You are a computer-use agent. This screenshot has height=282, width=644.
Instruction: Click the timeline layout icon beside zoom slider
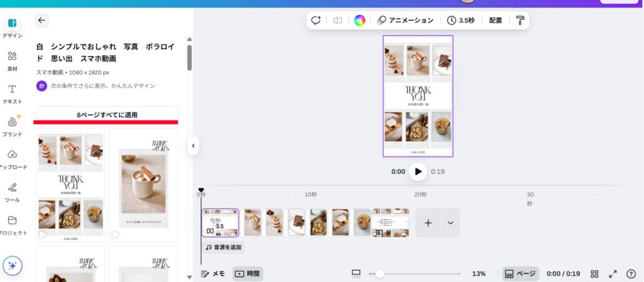tap(356, 274)
